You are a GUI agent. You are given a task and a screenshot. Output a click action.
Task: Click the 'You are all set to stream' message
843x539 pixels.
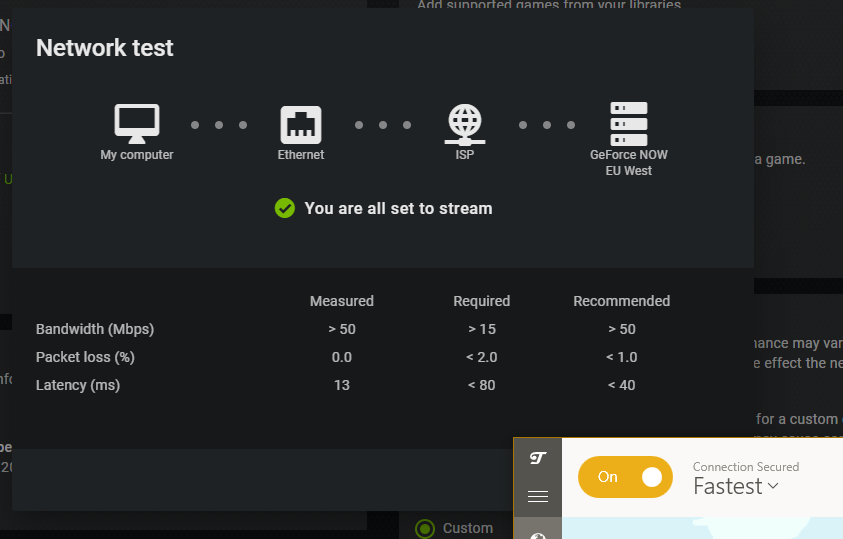(398, 208)
